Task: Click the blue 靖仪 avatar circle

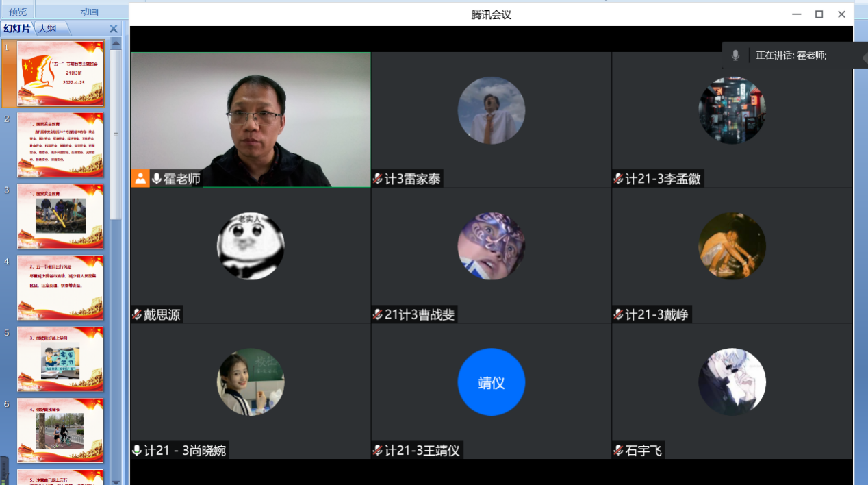Action: [492, 382]
